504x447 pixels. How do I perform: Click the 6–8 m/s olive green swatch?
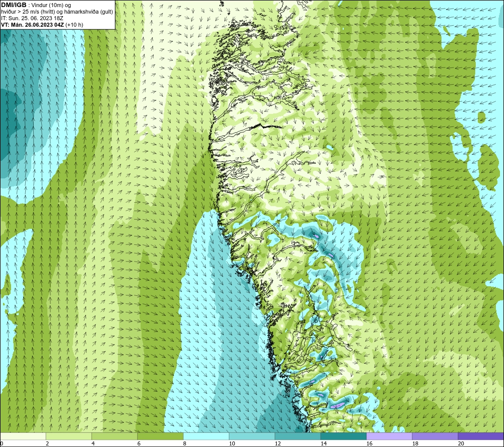coord(160,436)
